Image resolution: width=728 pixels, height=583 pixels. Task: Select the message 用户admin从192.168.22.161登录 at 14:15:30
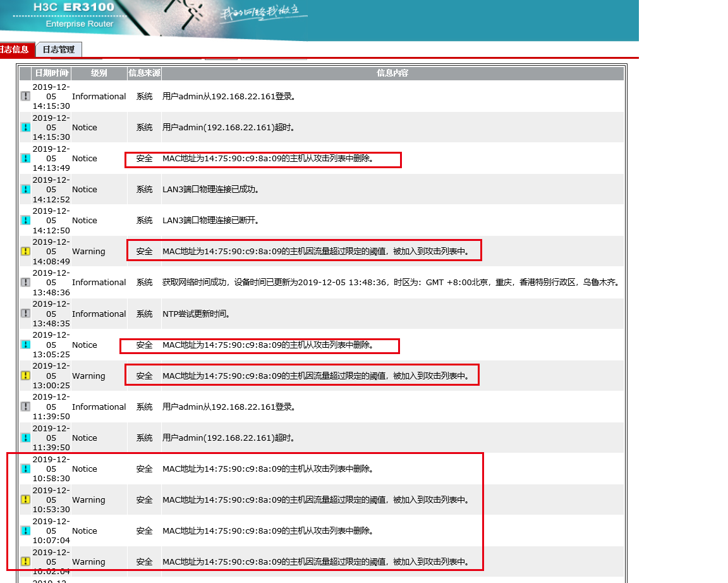[229, 96]
